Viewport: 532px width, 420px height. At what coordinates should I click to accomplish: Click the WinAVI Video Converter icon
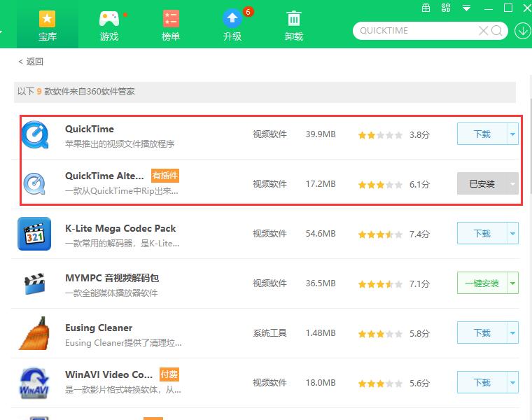point(34,383)
